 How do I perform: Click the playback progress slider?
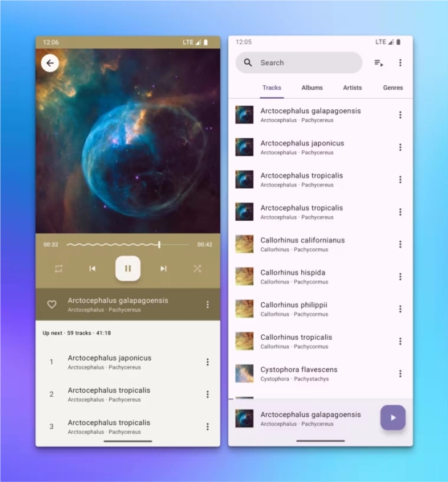tap(128, 245)
